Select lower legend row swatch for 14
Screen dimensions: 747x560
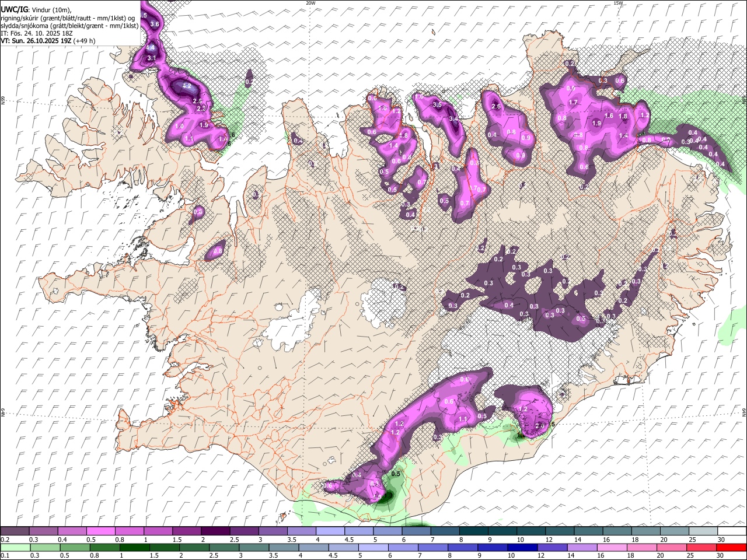click(x=582, y=547)
